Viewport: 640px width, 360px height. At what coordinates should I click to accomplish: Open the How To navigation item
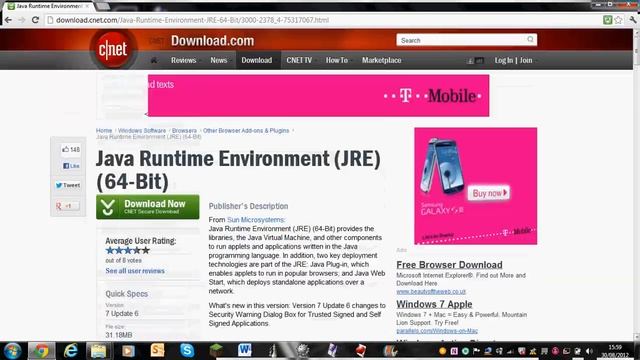click(x=337, y=60)
